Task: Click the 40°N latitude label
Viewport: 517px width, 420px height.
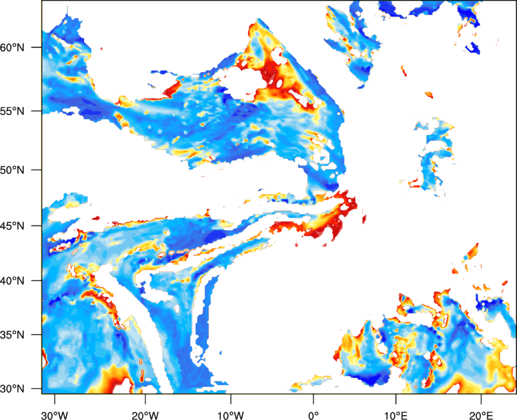Action: click(x=12, y=281)
